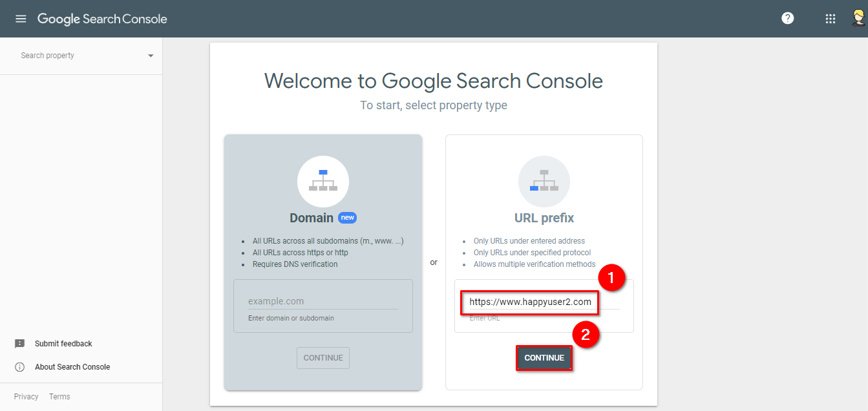Open About Search Console link
This screenshot has width=868, height=411.
click(x=72, y=367)
